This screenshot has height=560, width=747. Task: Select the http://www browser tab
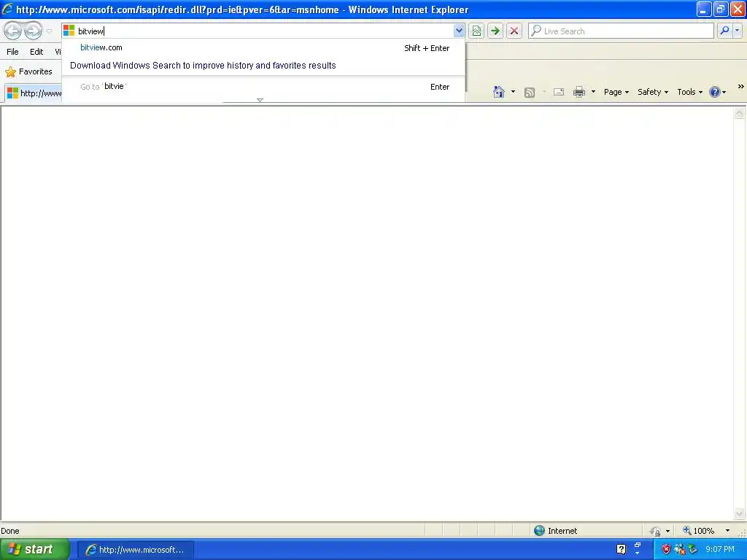(34, 93)
